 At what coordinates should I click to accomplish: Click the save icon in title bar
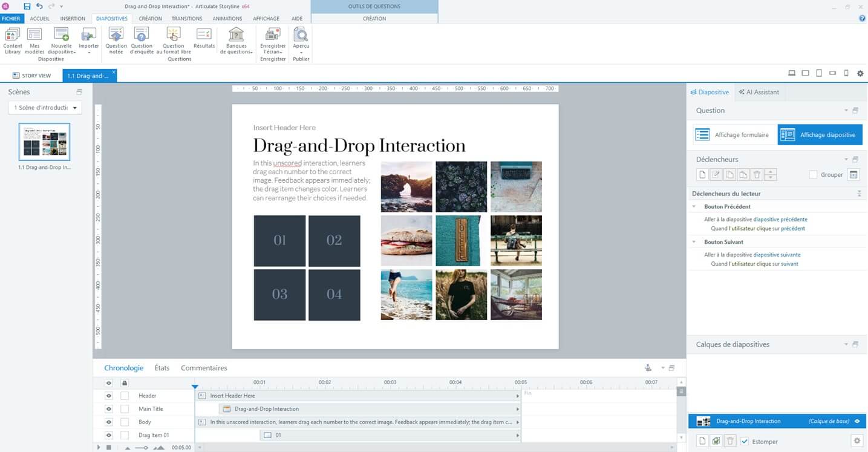click(27, 6)
